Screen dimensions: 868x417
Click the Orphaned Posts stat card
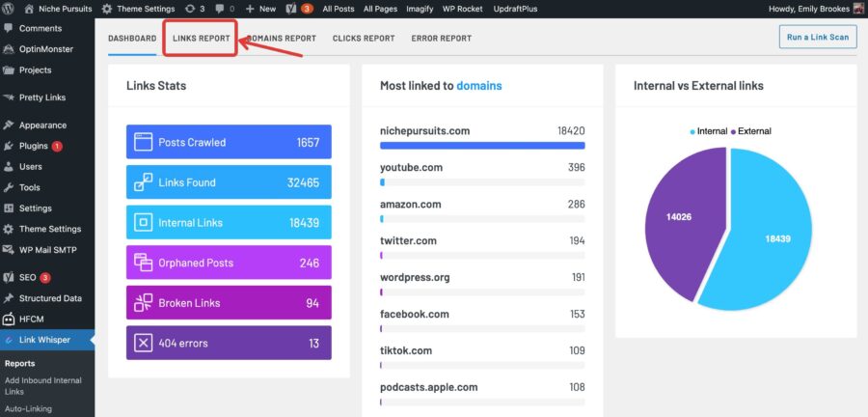[x=229, y=263]
